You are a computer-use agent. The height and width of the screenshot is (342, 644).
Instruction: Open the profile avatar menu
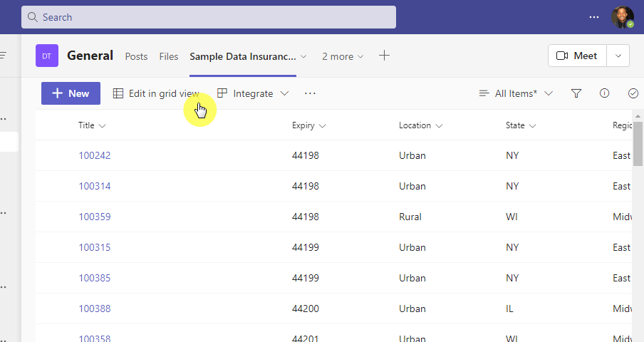622,17
